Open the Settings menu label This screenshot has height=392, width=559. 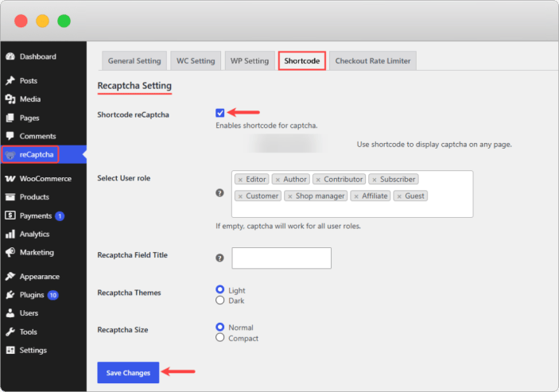(33, 351)
